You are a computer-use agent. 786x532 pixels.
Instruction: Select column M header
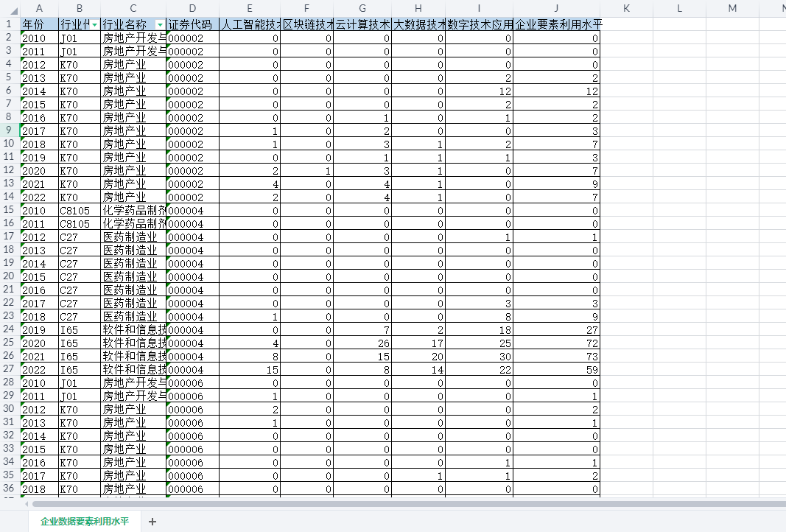tap(732, 8)
